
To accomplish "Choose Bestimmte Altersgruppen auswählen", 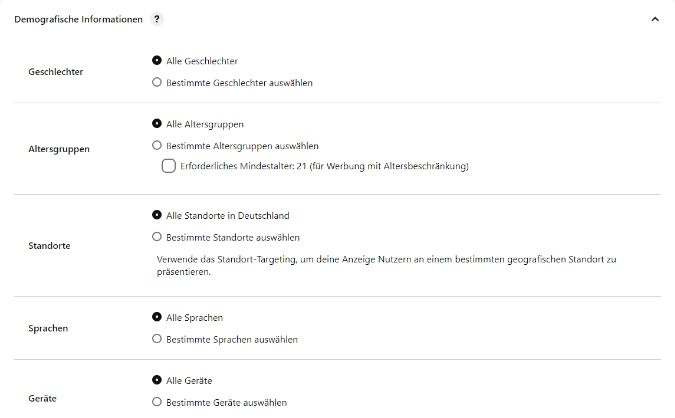I will click(157, 145).
